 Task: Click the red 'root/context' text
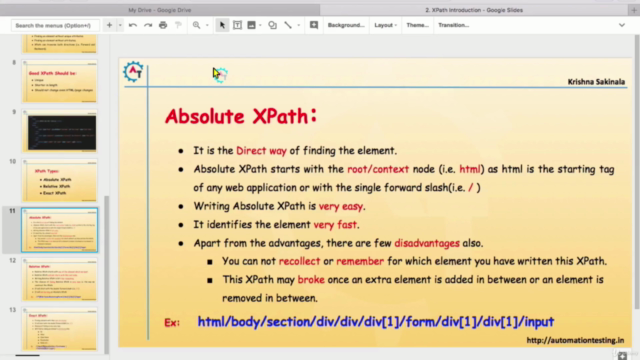(378, 169)
